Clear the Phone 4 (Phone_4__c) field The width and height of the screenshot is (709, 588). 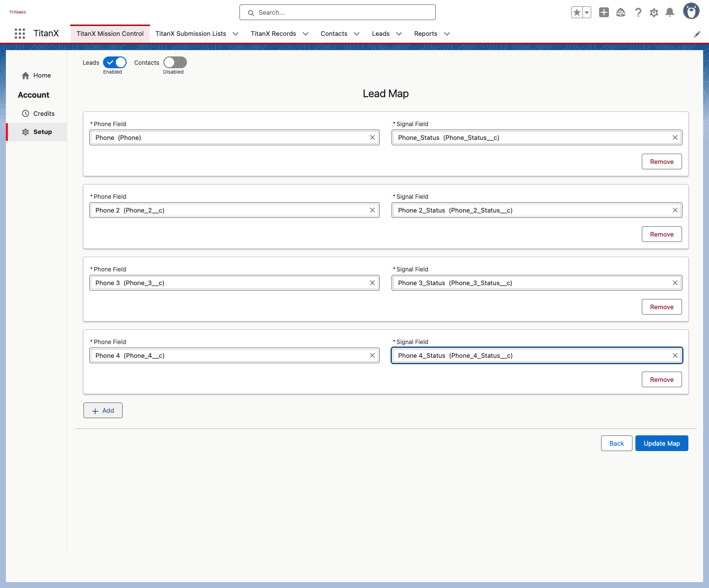(x=372, y=355)
